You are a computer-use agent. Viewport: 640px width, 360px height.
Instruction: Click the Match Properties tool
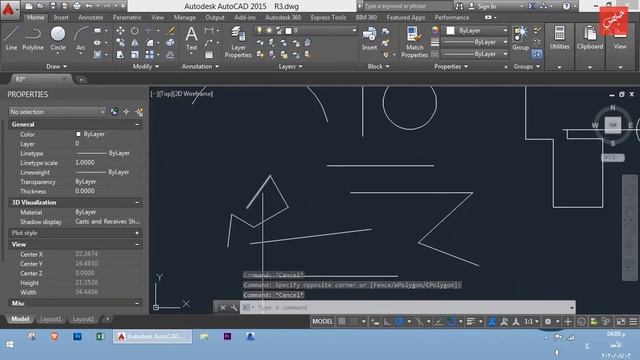tap(414, 42)
